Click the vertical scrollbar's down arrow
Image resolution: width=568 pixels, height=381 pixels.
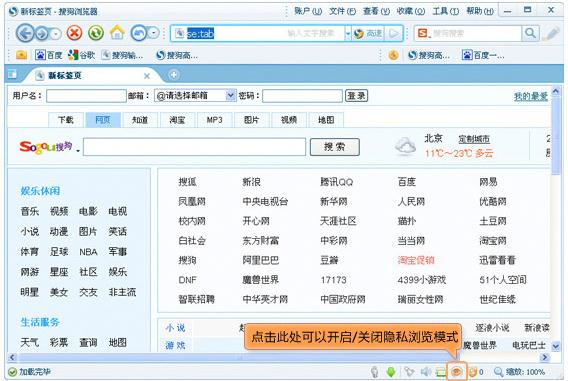556,346
